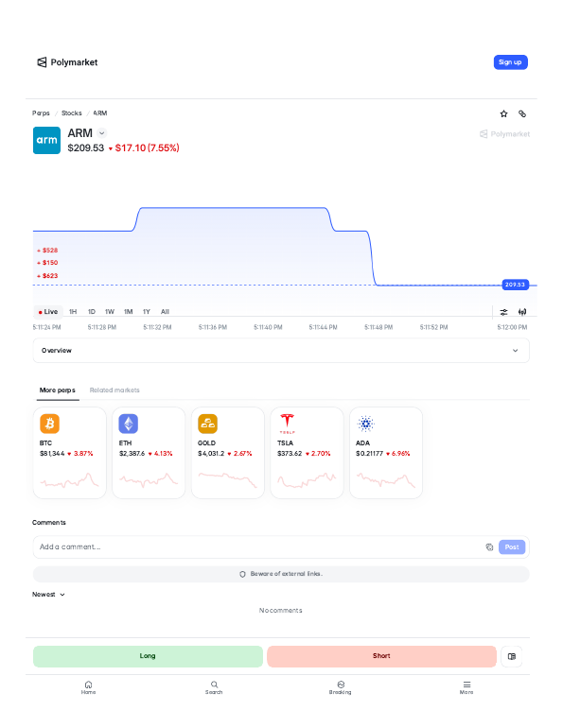Click the Cardano icon on ADA card

point(366,424)
